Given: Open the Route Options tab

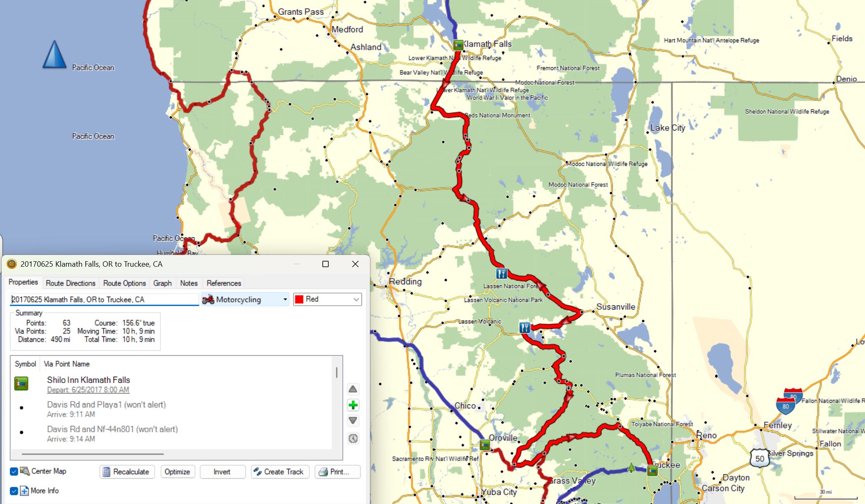Looking at the screenshot, I should point(124,283).
